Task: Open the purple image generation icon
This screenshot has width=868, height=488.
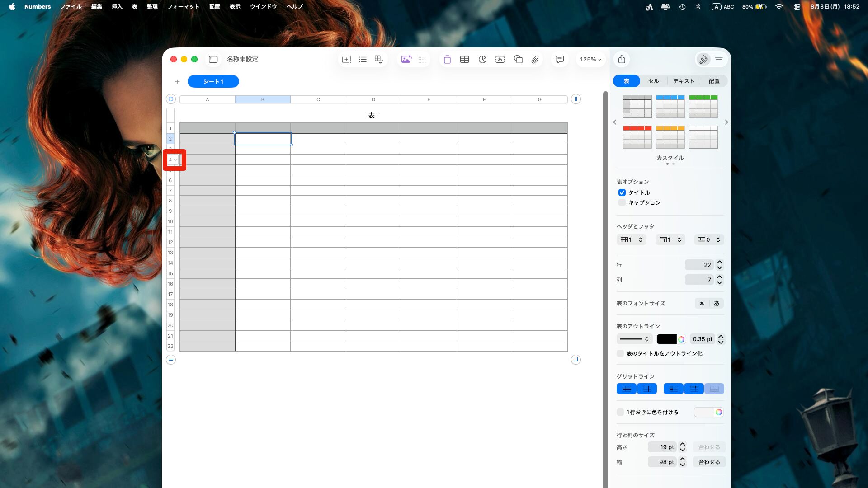Action: [406, 59]
